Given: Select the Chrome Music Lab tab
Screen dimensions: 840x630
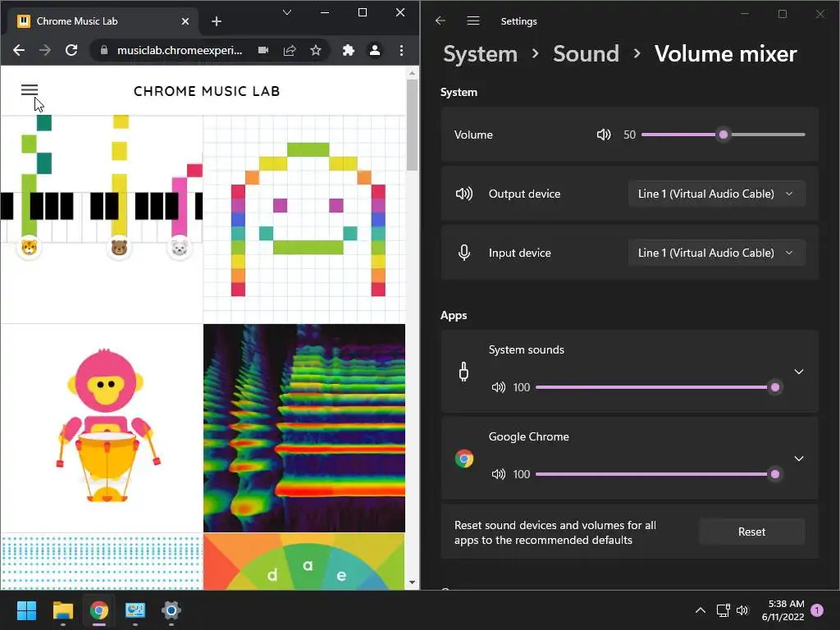Looking at the screenshot, I should click(x=103, y=21).
